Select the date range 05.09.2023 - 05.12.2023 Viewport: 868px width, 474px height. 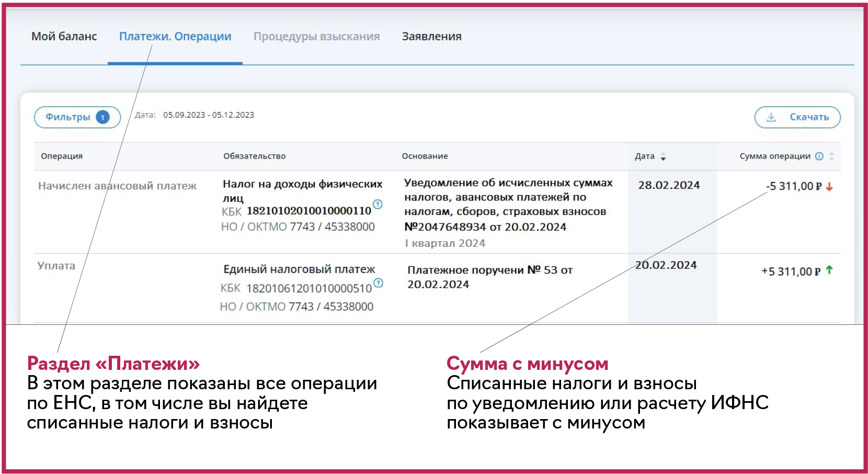(x=209, y=115)
